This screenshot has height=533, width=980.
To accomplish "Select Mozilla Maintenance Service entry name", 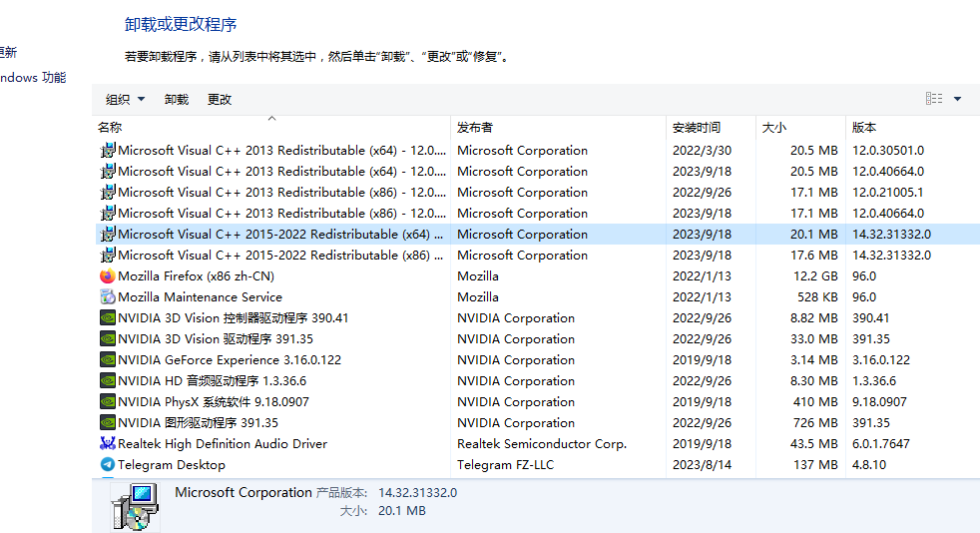I will pyautogui.click(x=200, y=296).
